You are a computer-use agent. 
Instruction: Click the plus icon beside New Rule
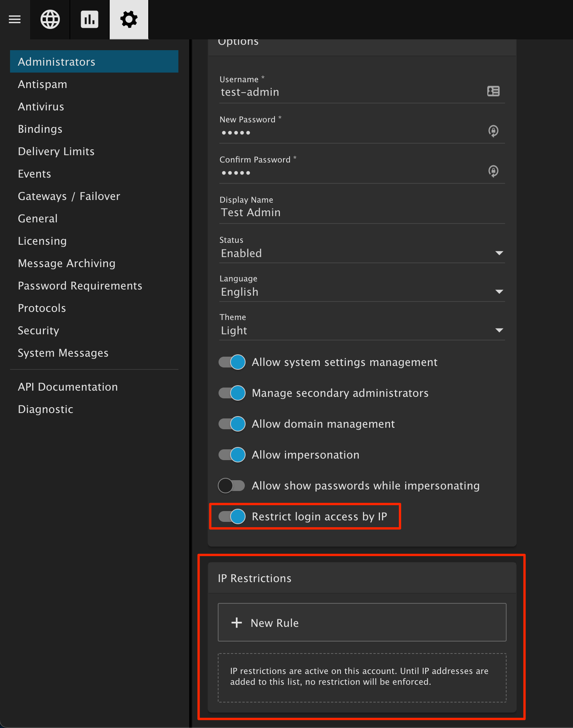coord(236,623)
